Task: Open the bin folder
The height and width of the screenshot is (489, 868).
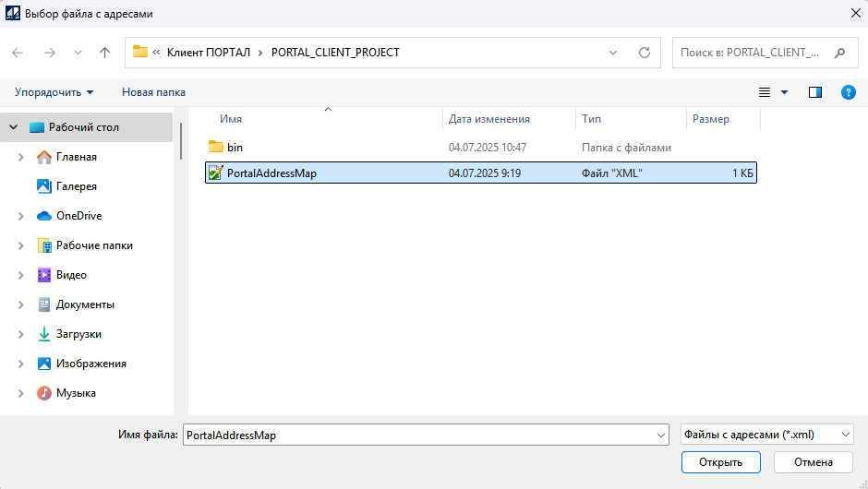Action: [x=235, y=147]
